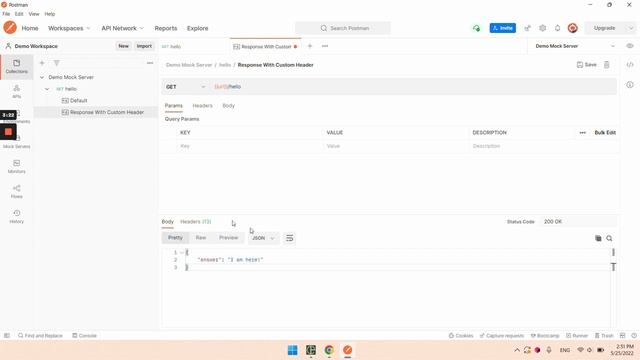Viewport: 640px width, 360px height.
Task: Save the example with Save button
Action: tap(587, 65)
